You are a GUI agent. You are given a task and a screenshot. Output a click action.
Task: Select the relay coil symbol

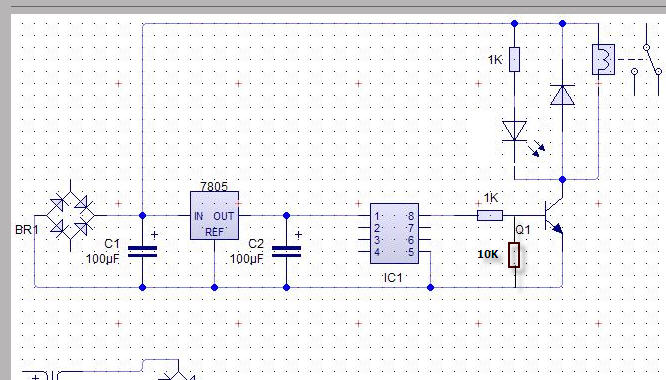tap(603, 59)
